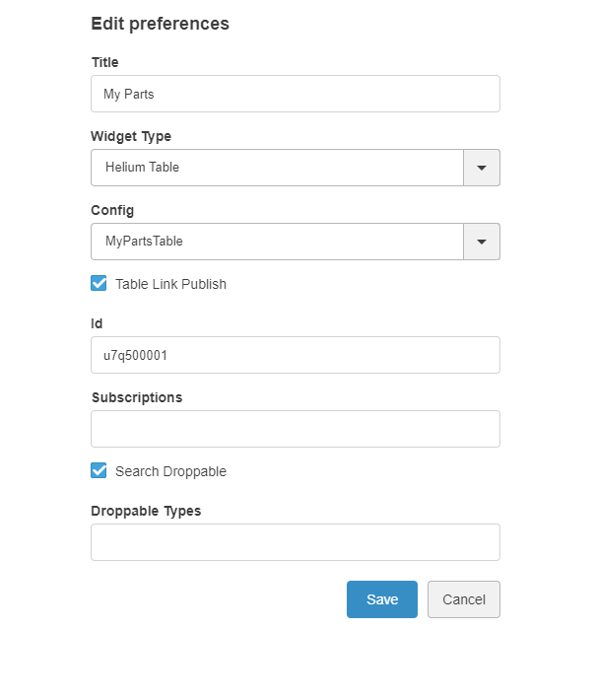
Task: Click the Title field label
Action: click(x=104, y=62)
